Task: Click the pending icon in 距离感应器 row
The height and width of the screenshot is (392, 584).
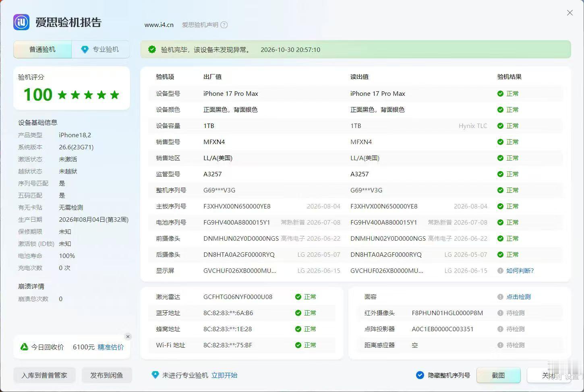Action: pos(500,345)
